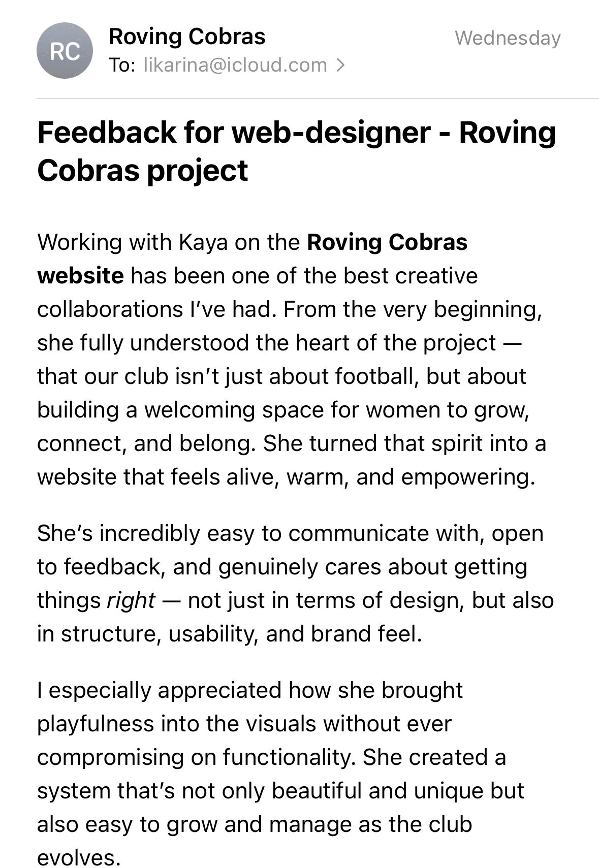The image size is (599, 868).
Task: Tap the word evolves at end
Action: [x=79, y=858]
